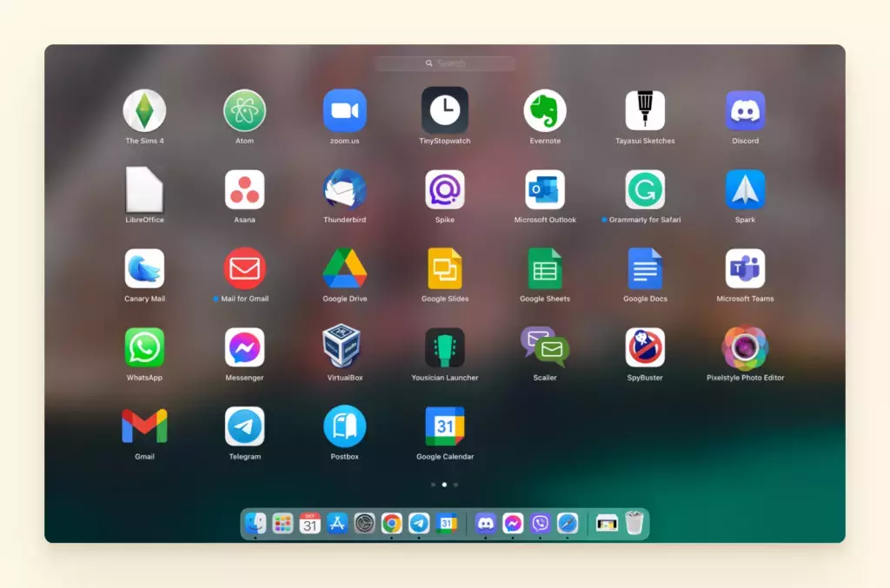Open Google Slides app
The image size is (890, 588).
coord(445,268)
